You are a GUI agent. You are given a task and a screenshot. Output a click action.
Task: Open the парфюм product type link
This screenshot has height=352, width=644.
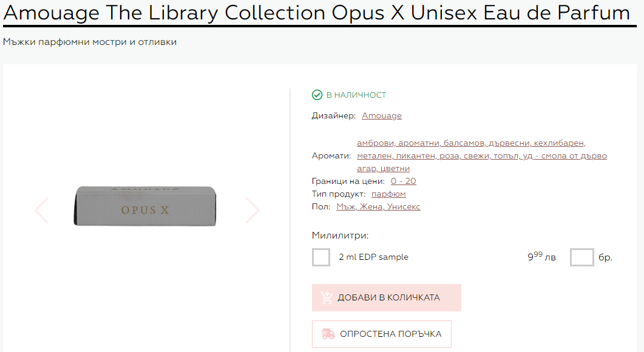[388, 194]
